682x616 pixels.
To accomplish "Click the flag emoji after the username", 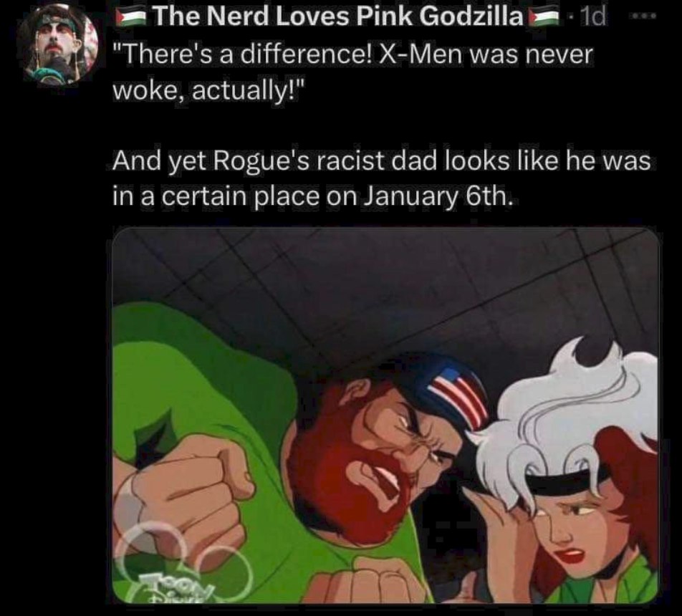I will point(543,18).
